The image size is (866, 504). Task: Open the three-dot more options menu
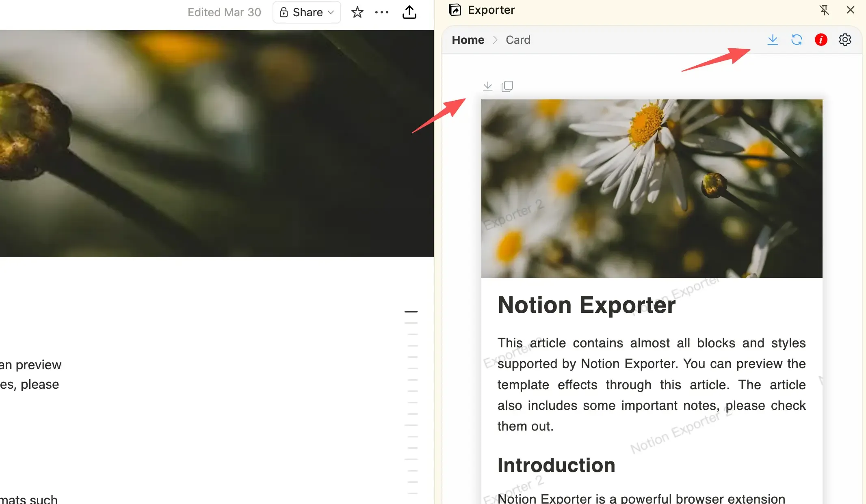382,12
